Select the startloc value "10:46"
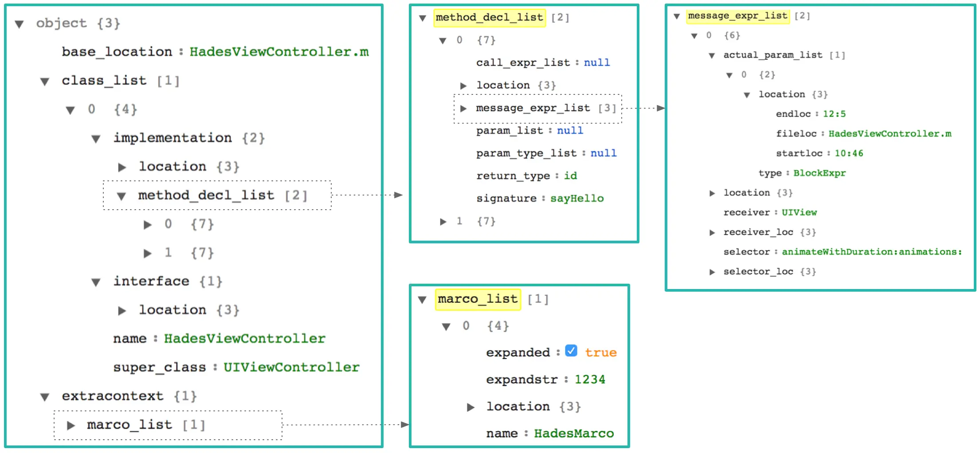This screenshot has height=453, width=980. click(x=849, y=153)
